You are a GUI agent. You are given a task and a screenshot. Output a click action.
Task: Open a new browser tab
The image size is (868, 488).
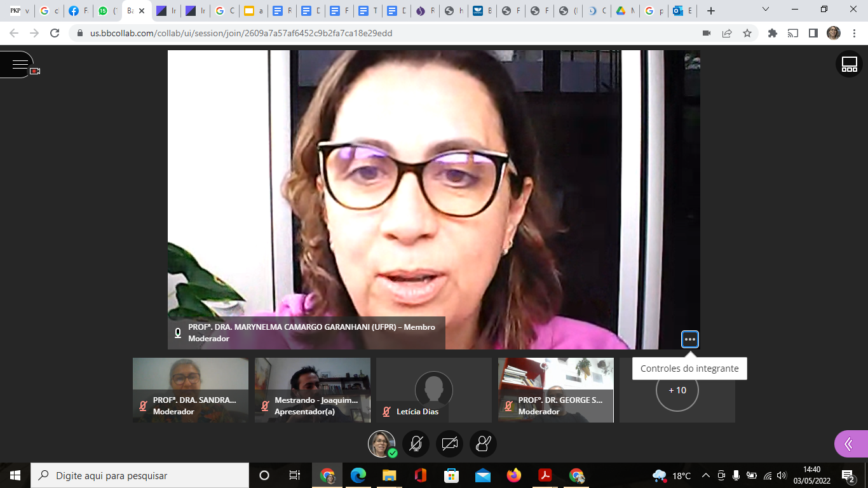click(711, 11)
